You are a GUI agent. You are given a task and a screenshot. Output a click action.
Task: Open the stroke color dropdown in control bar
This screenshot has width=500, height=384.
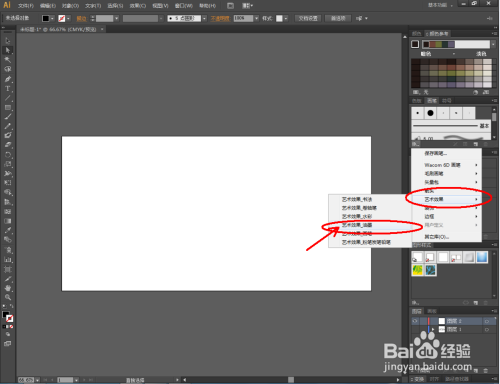point(68,19)
